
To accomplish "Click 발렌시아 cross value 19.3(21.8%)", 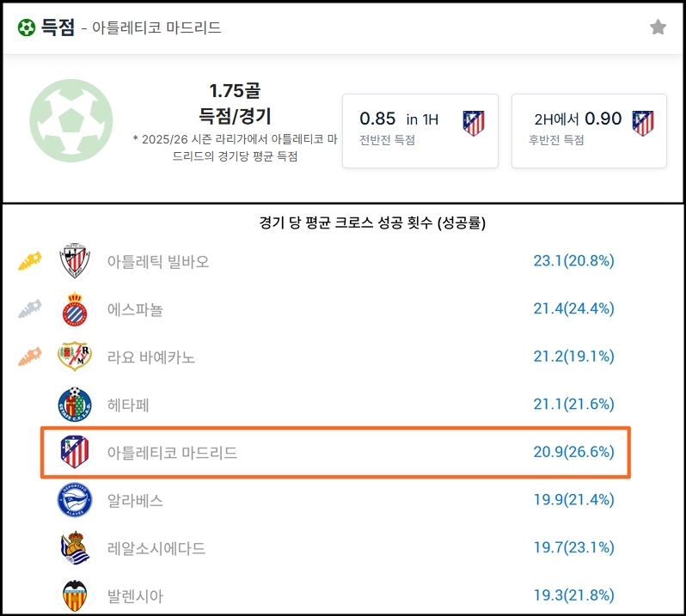I will 573,595.
